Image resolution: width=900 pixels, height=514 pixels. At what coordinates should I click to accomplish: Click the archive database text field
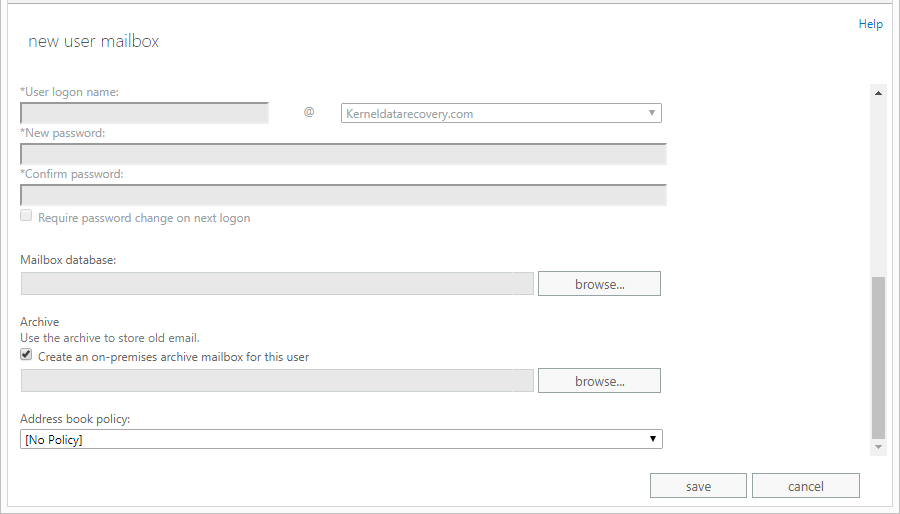277,381
